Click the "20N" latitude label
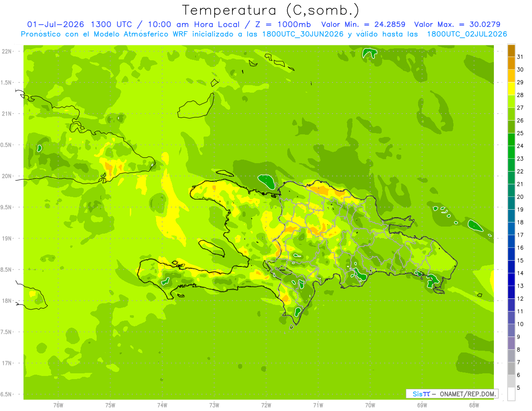This screenshot has height=411, width=532. [x=7, y=176]
